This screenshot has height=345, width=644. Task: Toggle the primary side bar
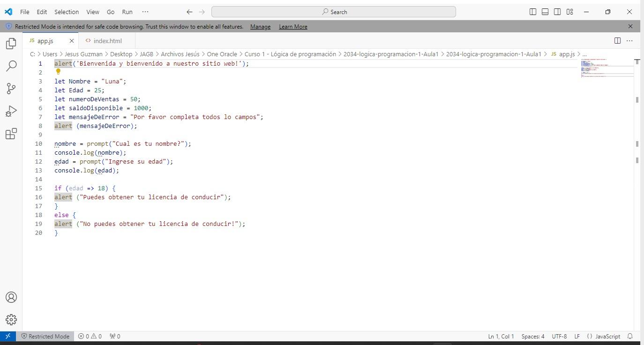pyautogui.click(x=533, y=12)
